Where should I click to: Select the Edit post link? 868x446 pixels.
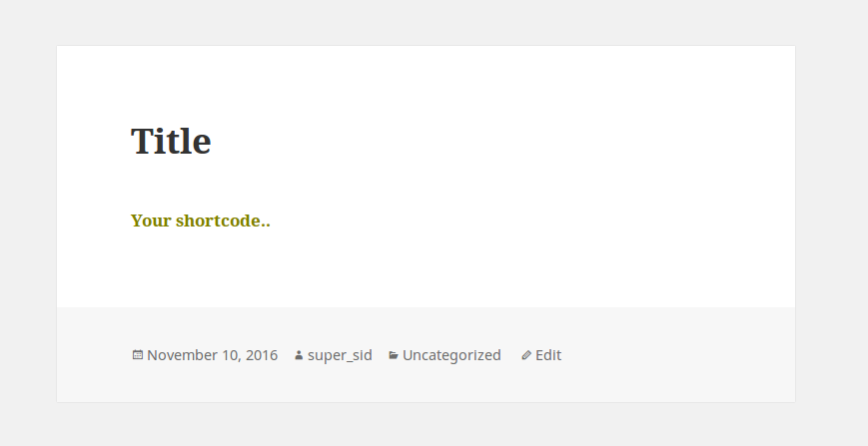pyautogui.click(x=548, y=355)
